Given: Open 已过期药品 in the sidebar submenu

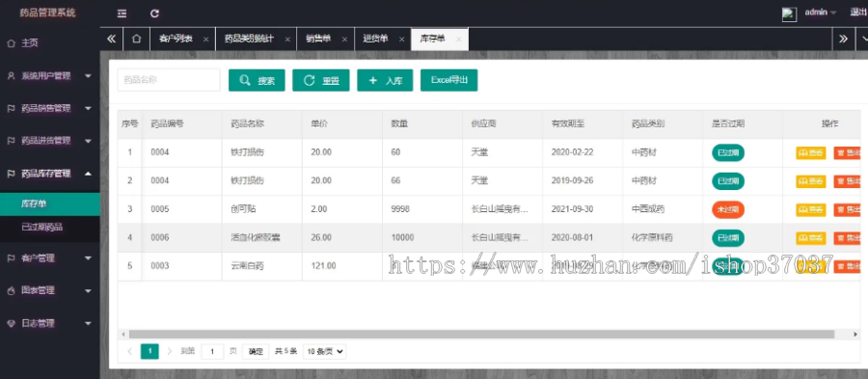Looking at the screenshot, I should 50,227.
